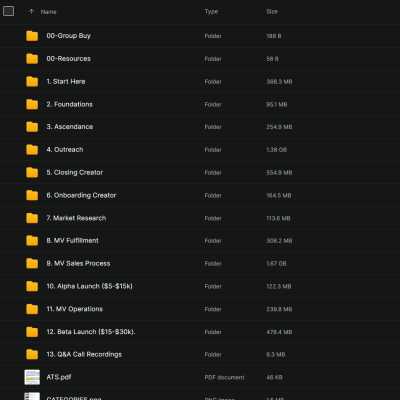
Task: Click folder icon for 7. Market Research
Action: 32,218
